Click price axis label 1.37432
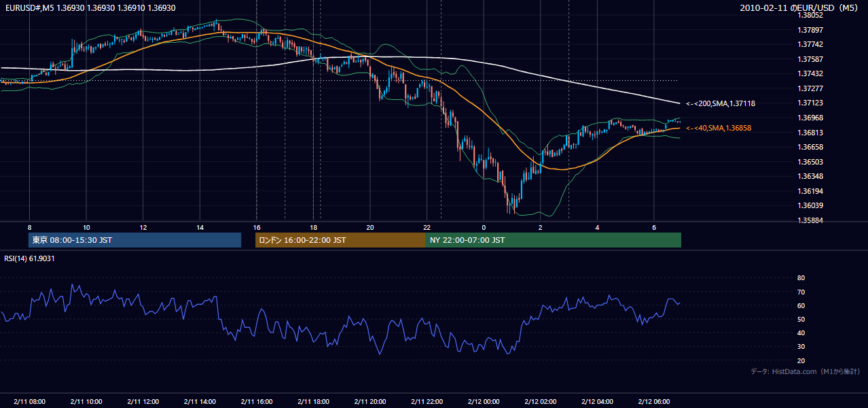The image size is (868, 408). (811, 73)
